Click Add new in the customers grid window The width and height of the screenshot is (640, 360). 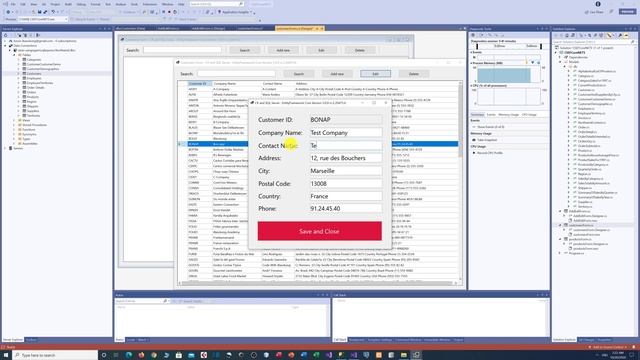337,74
